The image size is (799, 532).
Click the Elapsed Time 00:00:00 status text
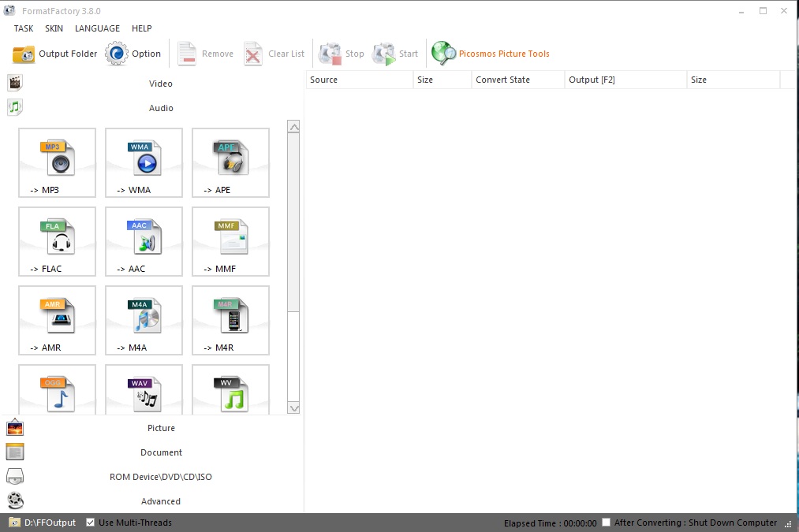[x=550, y=523]
